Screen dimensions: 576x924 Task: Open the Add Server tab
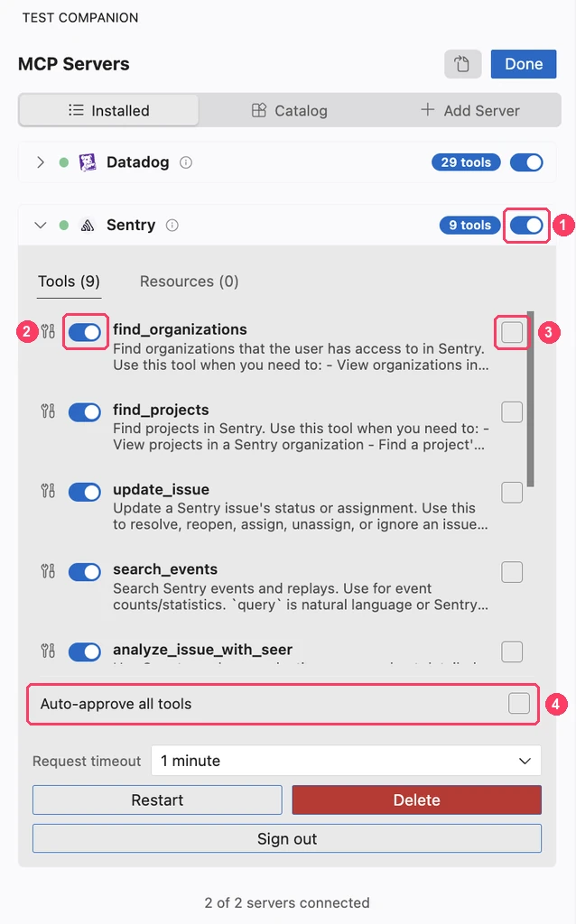tap(469, 110)
